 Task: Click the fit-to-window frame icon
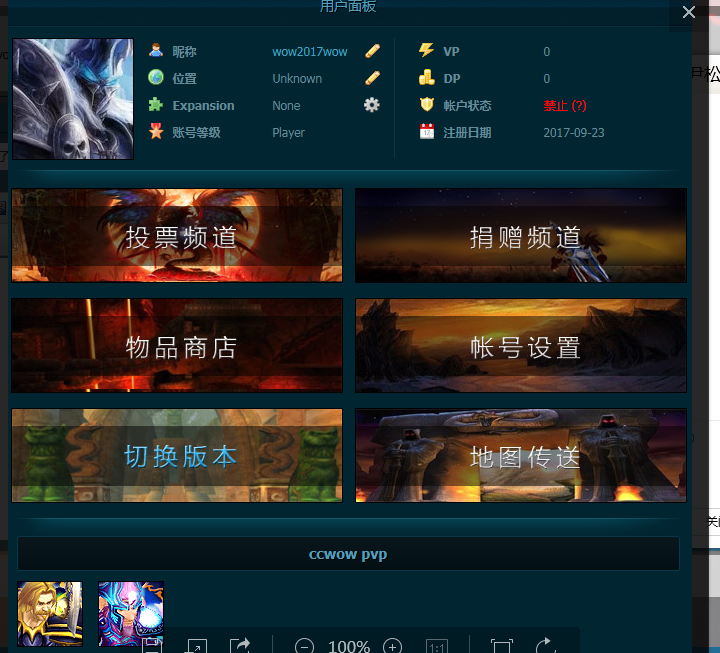(x=501, y=647)
